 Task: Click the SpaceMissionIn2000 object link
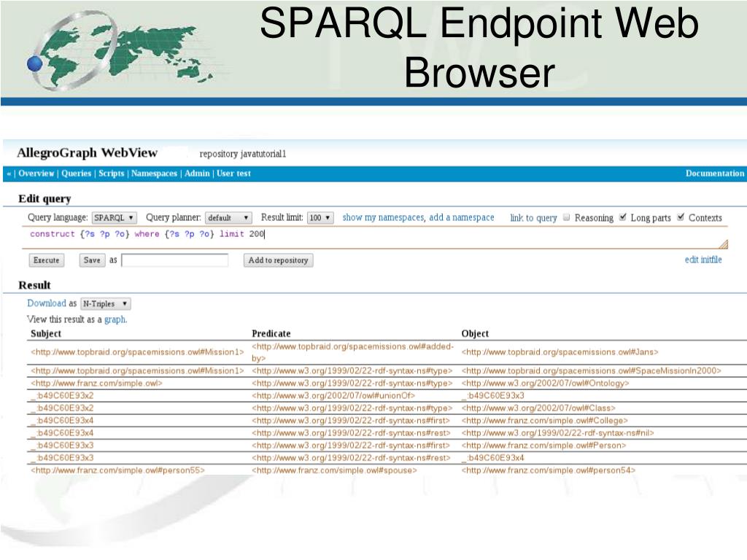click(x=591, y=370)
